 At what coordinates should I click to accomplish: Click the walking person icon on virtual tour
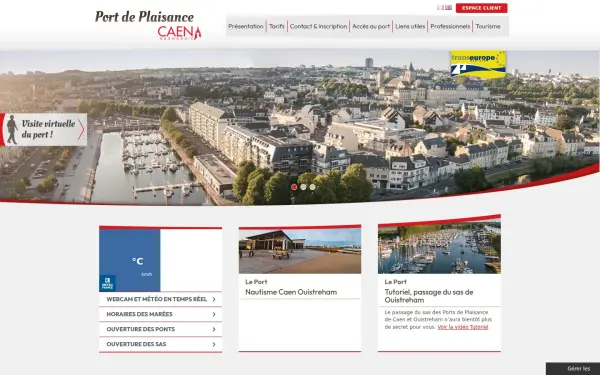click(x=12, y=129)
